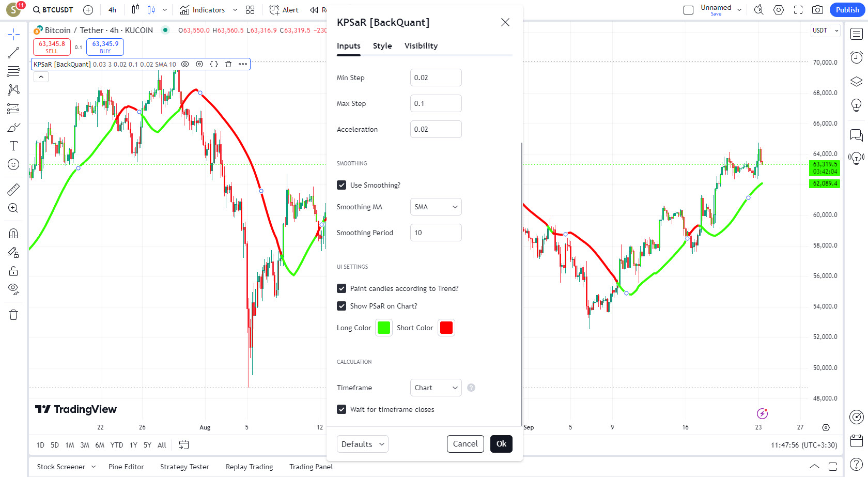Image resolution: width=868 pixels, height=477 pixels.
Task: Open the quick search icon in top bar
Action: (758, 10)
